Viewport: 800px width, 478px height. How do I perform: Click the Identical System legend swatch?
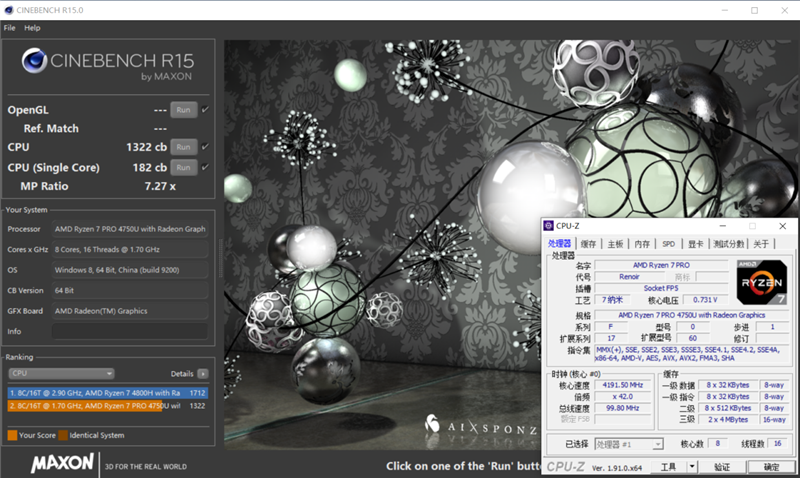[x=63, y=435]
